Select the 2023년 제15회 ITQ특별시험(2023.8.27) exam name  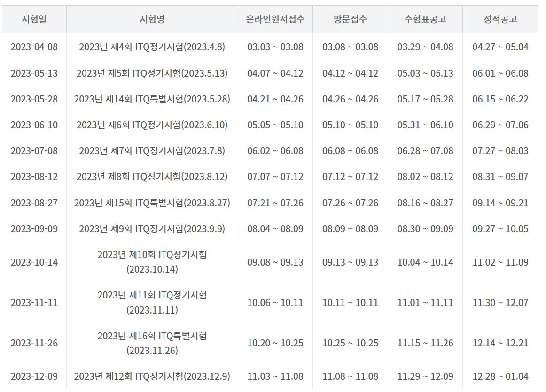[152, 203]
